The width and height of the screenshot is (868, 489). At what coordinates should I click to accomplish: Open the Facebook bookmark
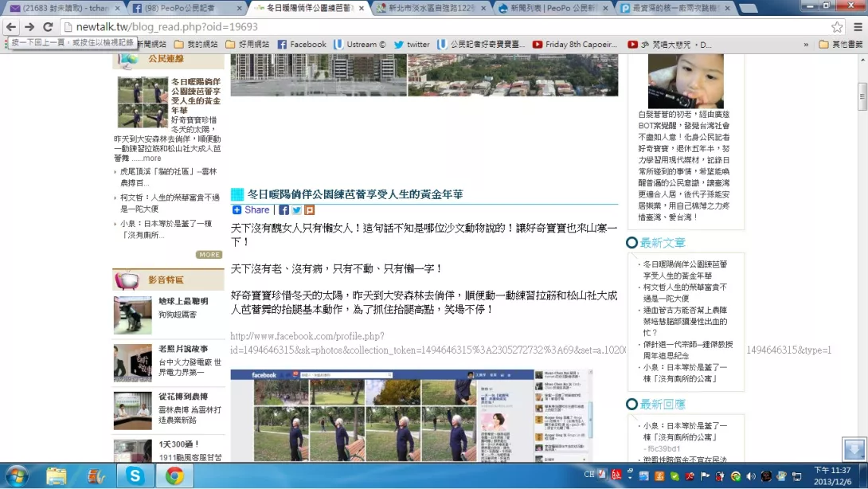pos(302,45)
